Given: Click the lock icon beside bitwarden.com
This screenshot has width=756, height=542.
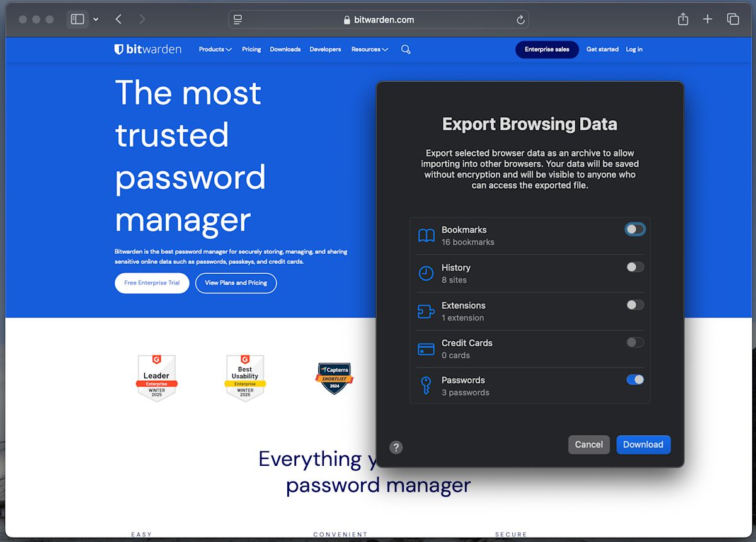Looking at the screenshot, I should [346, 20].
